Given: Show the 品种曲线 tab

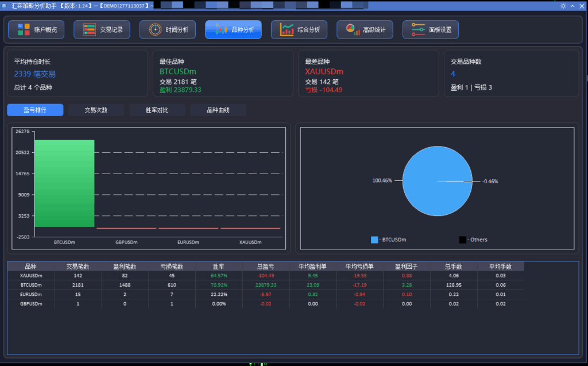Looking at the screenshot, I should [x=218, y=110].
